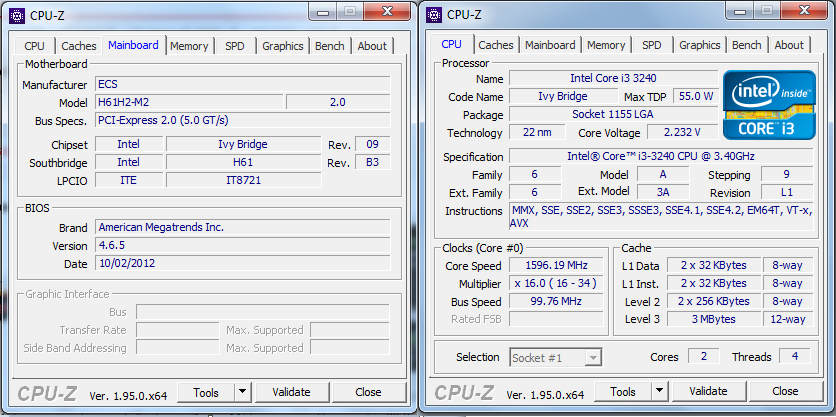Click core voltage 2.232 V value

tap(682, 132)
